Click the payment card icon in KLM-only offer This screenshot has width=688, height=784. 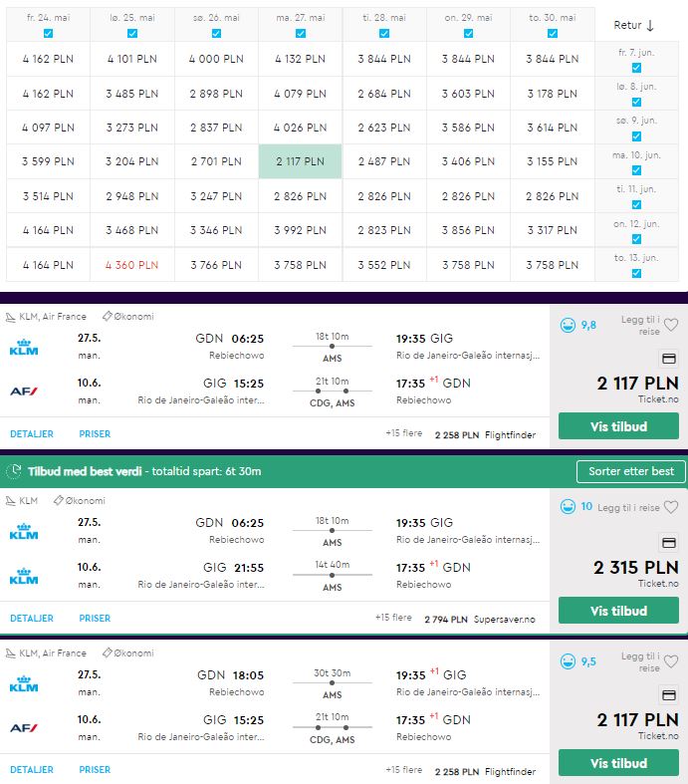point(668,543)
